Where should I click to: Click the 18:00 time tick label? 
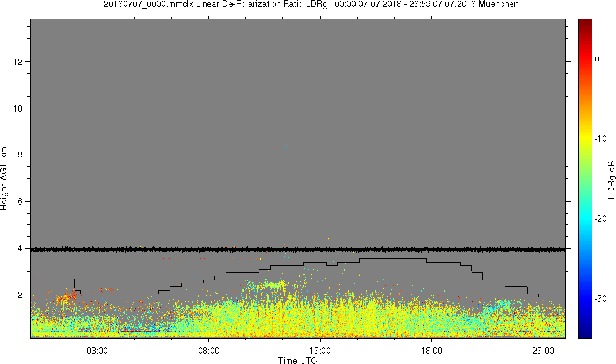point(432,351)
